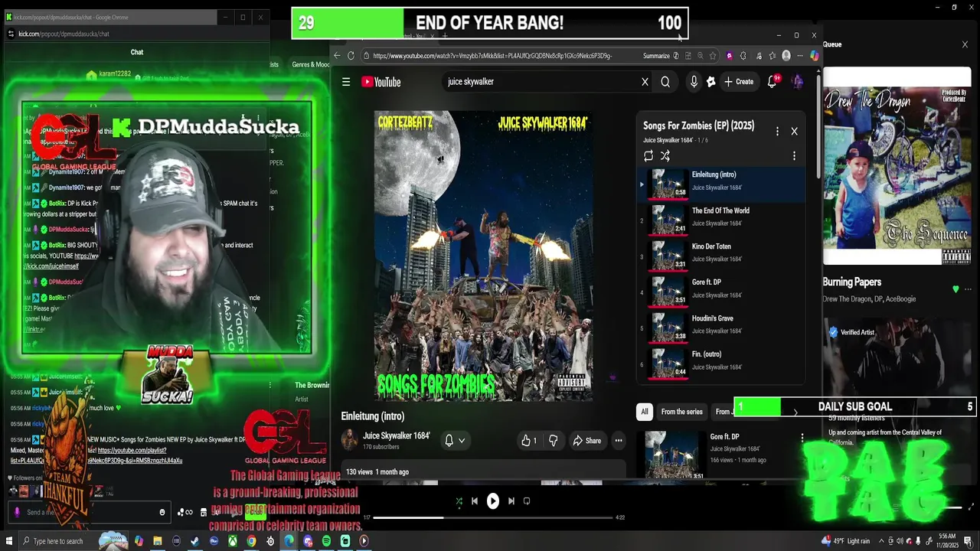
Task: Open YouTube notifications bell with 9+ badge
Action: 773,81
